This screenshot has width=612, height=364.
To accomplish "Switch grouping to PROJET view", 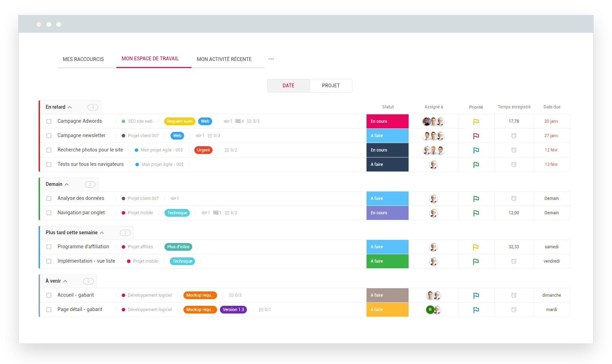I will [331, 86].
